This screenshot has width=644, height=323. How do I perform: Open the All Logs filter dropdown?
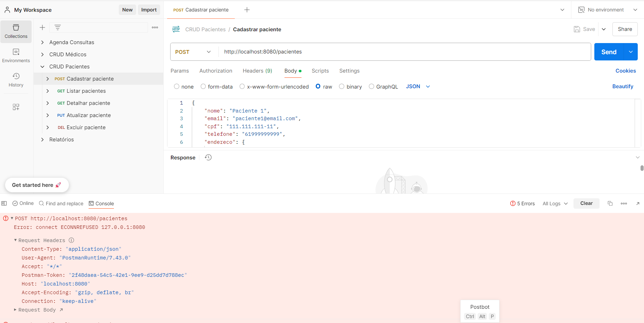click(555, 204)
